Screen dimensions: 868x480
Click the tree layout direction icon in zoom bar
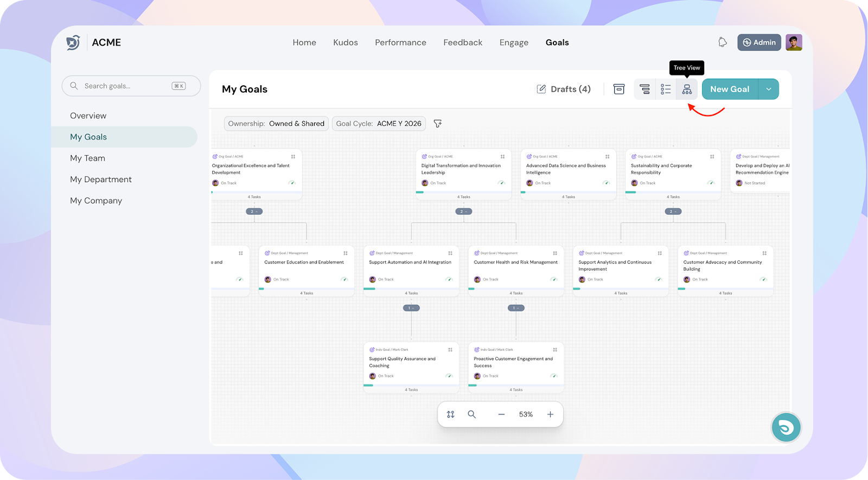coord(450,414)
